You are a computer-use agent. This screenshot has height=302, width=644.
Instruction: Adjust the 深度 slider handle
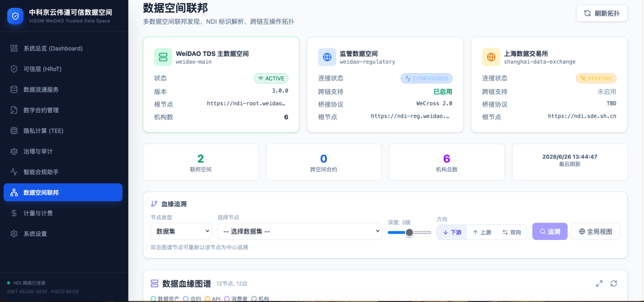pos(409,233)
